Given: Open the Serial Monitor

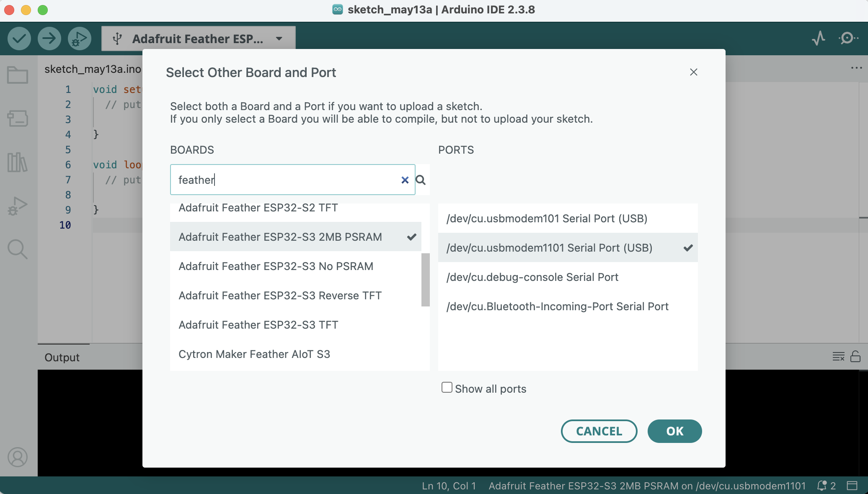Looking at the screenshot, I should 848,39.
